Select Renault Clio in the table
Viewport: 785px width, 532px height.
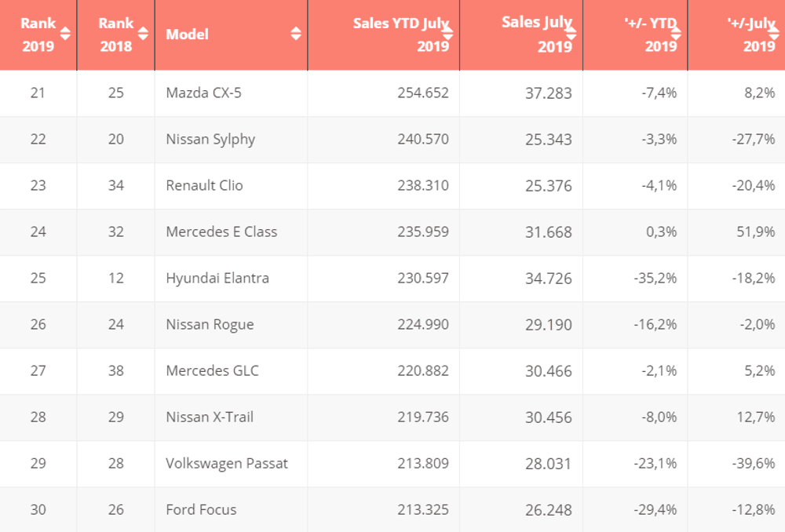[205, 185]
